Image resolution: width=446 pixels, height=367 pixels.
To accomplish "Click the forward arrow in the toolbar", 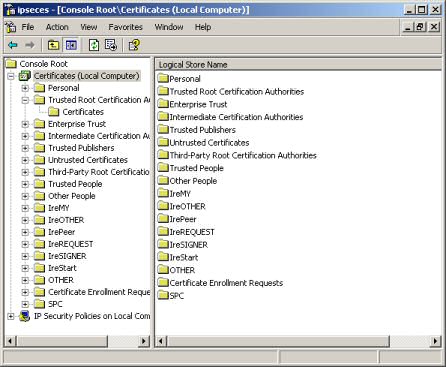I will click(x=30, y=45).
